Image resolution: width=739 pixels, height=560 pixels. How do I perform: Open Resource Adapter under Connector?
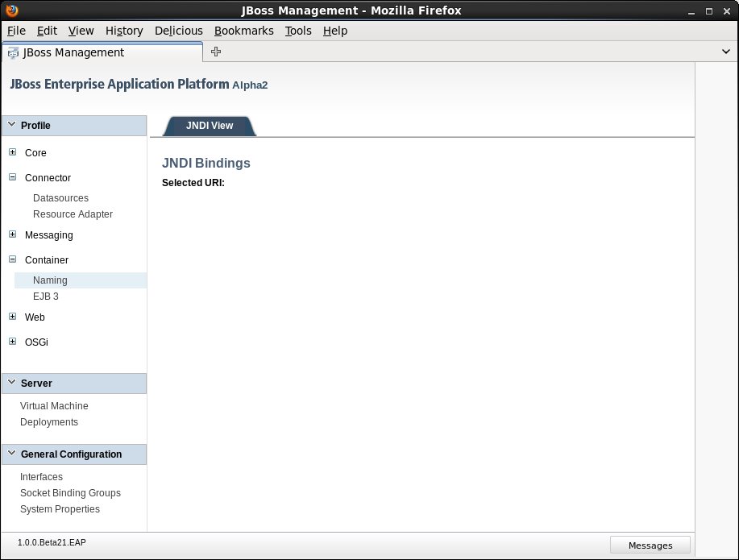pyautogui.click(x=73, y=214)
